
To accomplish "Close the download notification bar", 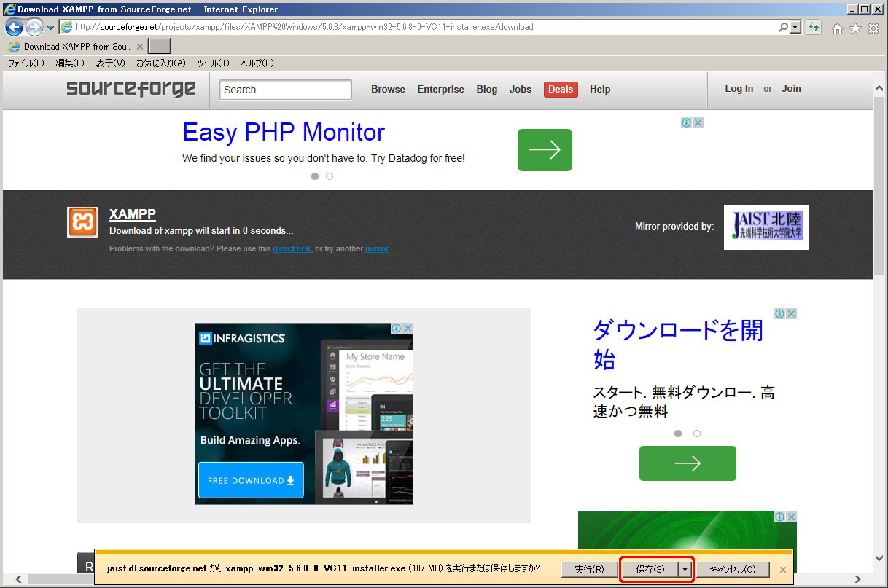I will click(783, 570).
